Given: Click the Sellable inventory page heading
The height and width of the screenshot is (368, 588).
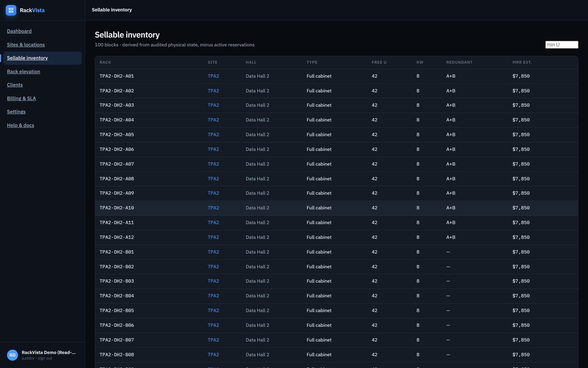Looking at the screenshot, I should (127, 35).
